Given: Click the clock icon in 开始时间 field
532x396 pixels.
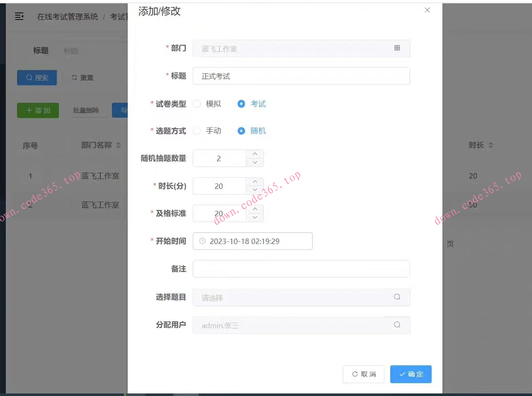Looking at the screenshot, I should point(203,241).
